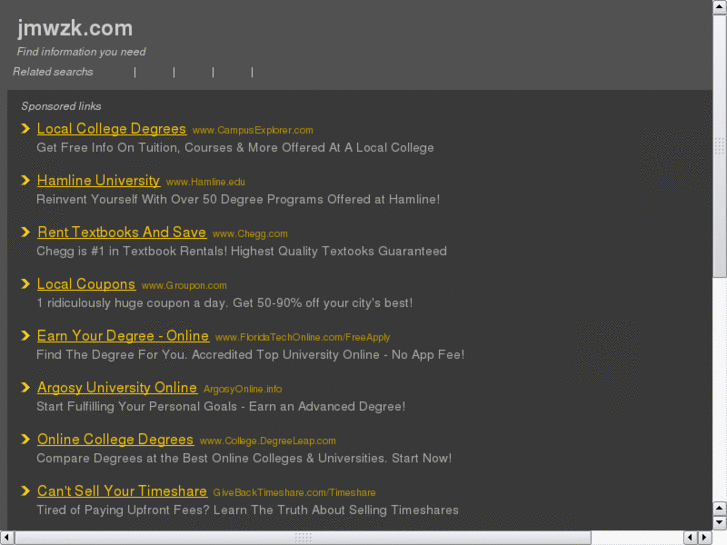Click the Reinvent Yourself With Over 50 Degree text
The width and height of the screenshot is (727, 545).
click(x=238, y=199)
